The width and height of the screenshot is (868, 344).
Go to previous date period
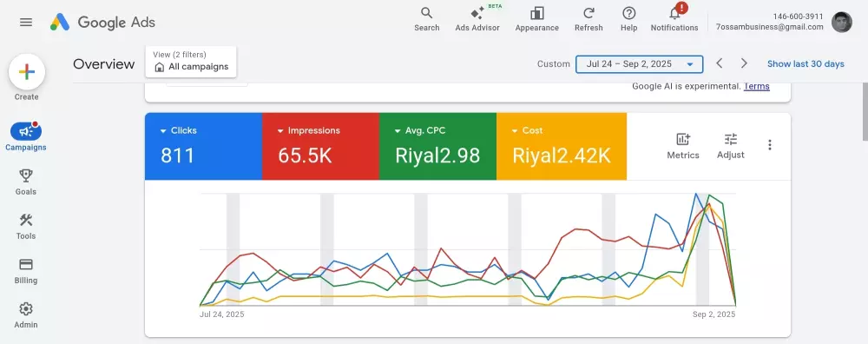point(719,63)
